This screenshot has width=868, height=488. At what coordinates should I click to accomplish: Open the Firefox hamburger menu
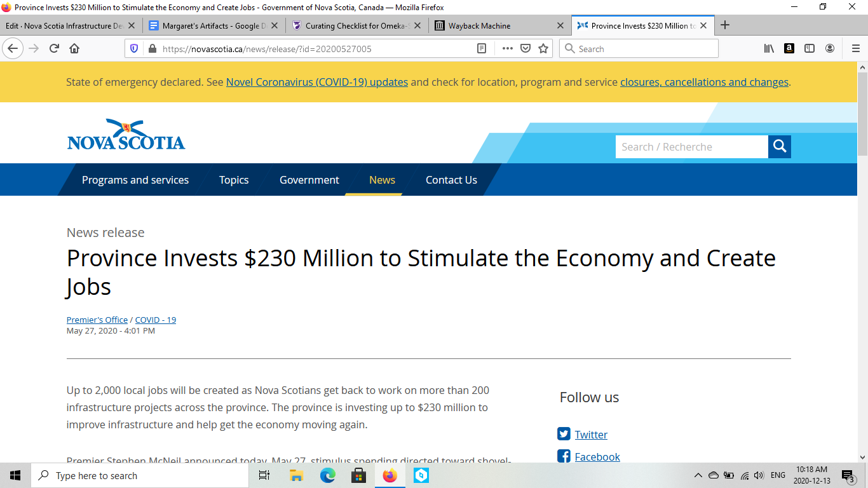855,48
